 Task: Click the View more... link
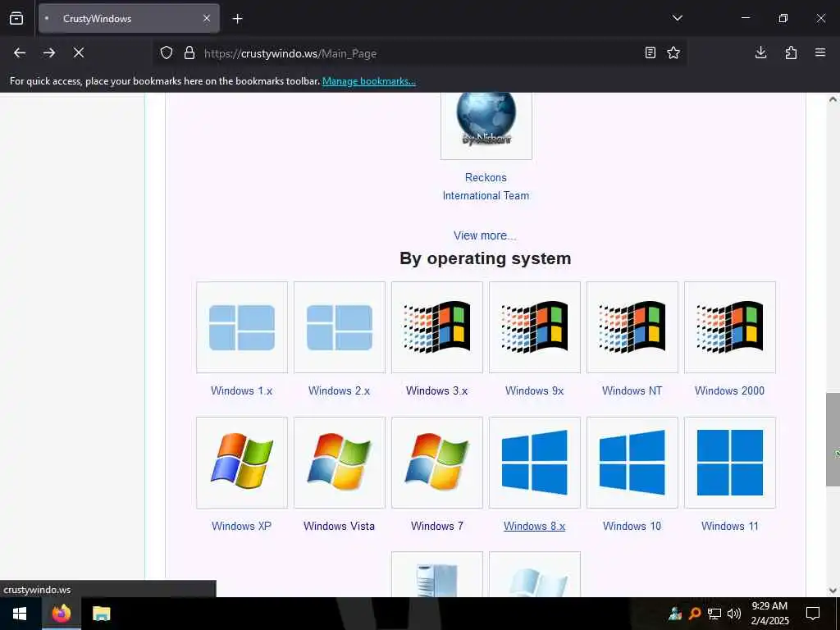click(x=485, y=235)
